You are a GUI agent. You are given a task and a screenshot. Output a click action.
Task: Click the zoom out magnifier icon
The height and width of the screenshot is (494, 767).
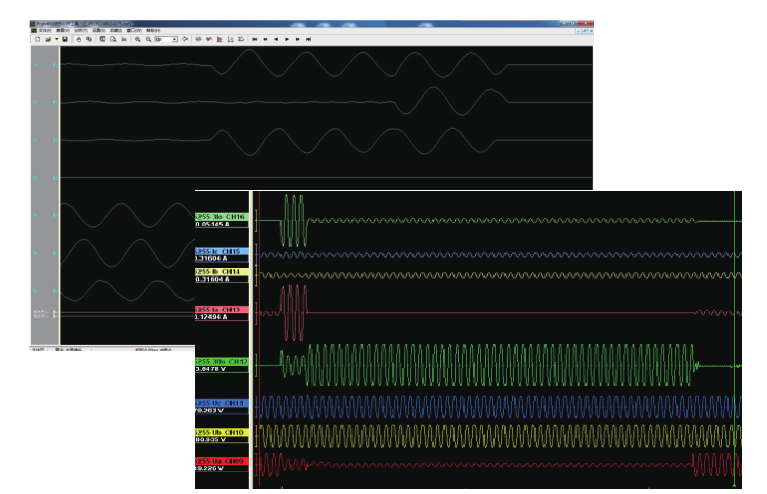[x=148, y=39]
